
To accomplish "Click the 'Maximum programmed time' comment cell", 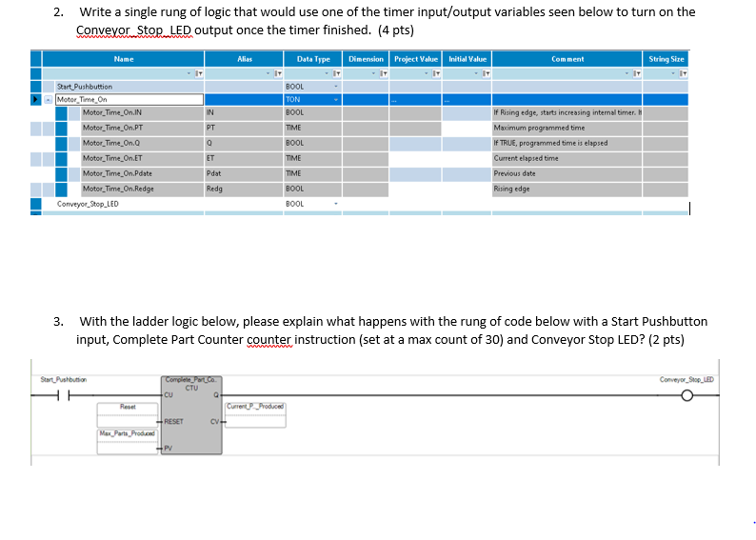I will point(567,129).
